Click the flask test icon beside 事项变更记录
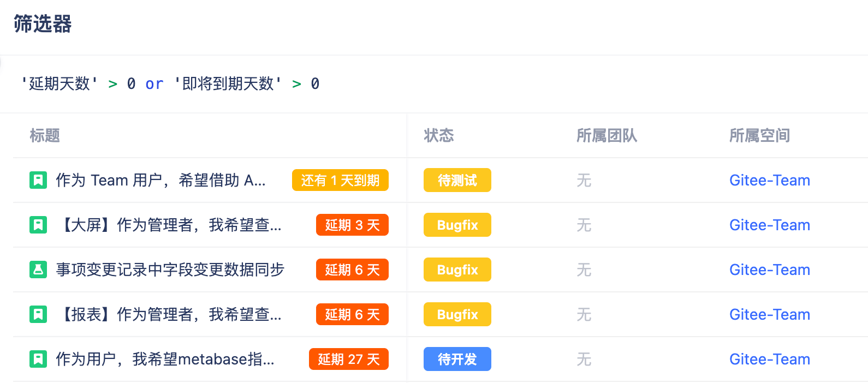Screen dimensions: 868x383 pos(38,270)
